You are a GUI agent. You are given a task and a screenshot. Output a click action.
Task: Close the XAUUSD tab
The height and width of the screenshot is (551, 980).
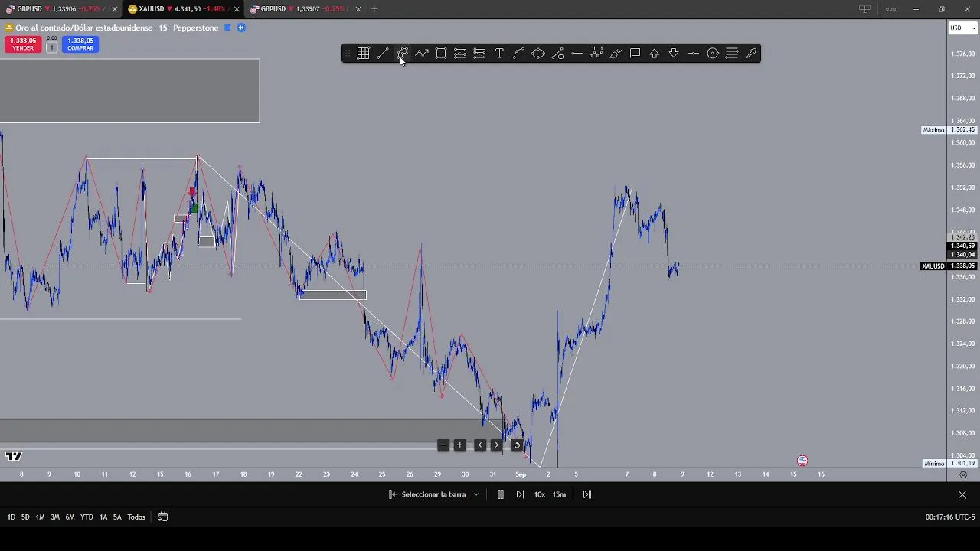pyautogui.click(x=236, y=9)
